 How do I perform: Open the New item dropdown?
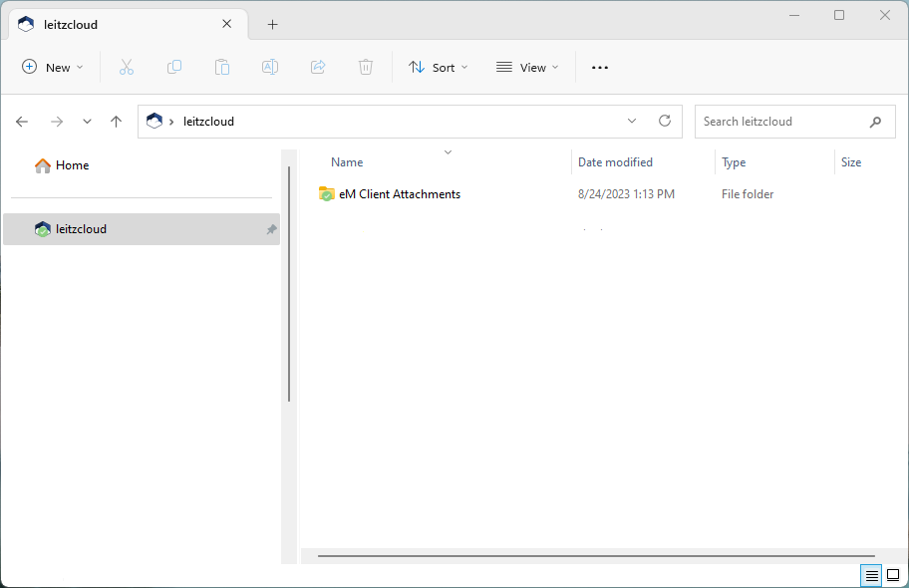coord(53,67)
